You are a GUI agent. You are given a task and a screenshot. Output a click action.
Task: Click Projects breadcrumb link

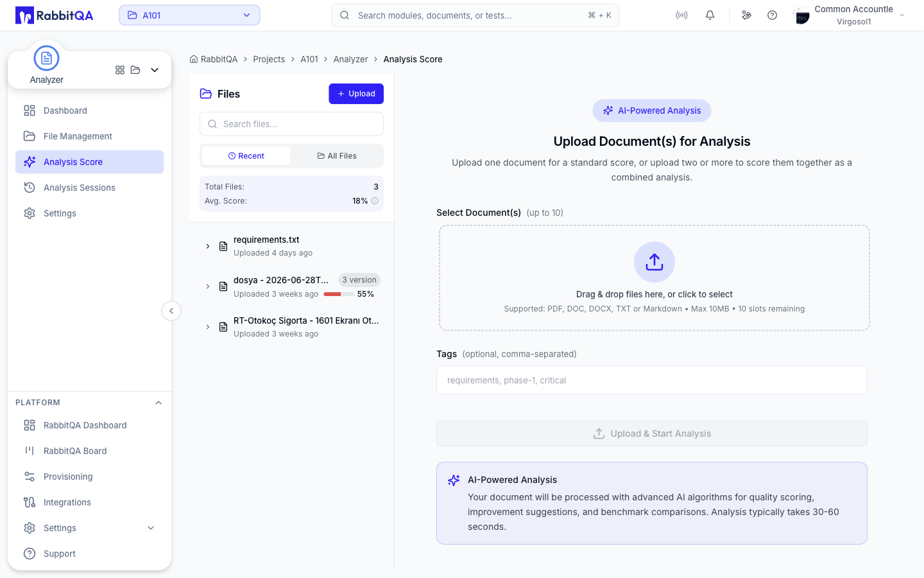(x=269, y=59)
